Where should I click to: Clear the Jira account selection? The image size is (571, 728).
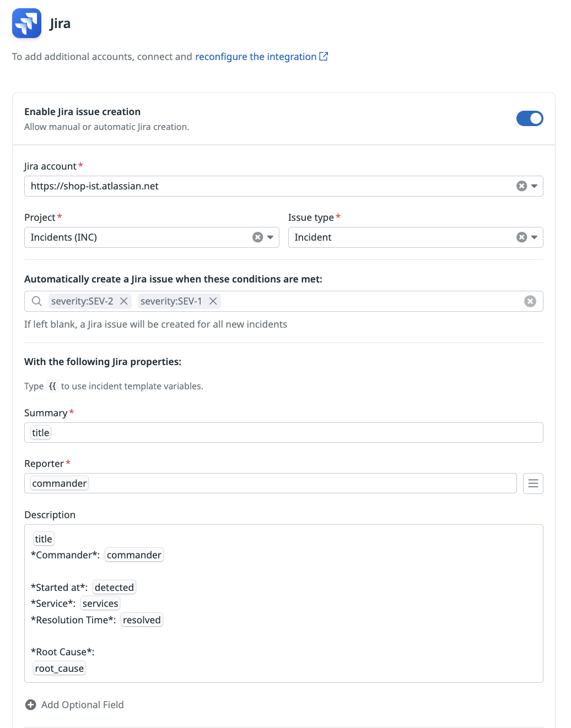pyautogui.click(x=521, y=186)
